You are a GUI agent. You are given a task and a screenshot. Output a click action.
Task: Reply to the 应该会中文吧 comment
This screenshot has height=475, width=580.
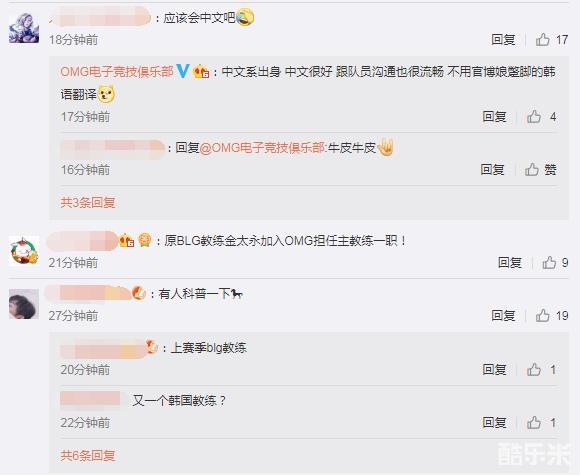point(503,39)
